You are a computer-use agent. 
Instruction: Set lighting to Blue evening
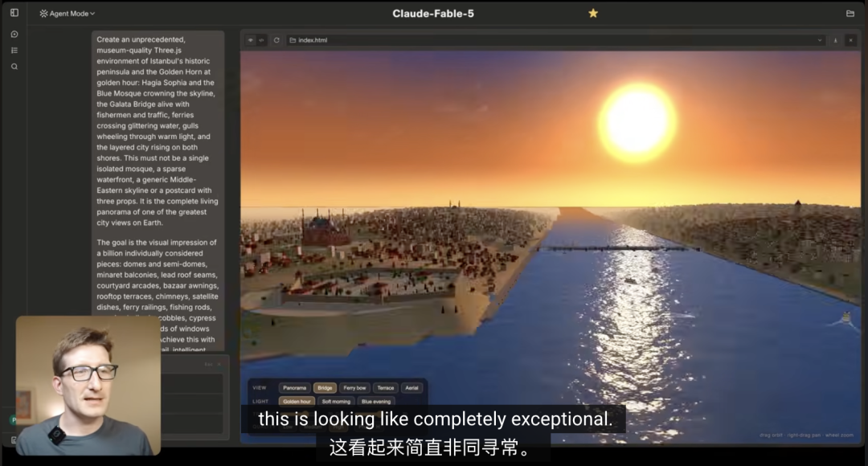(376, 402)
